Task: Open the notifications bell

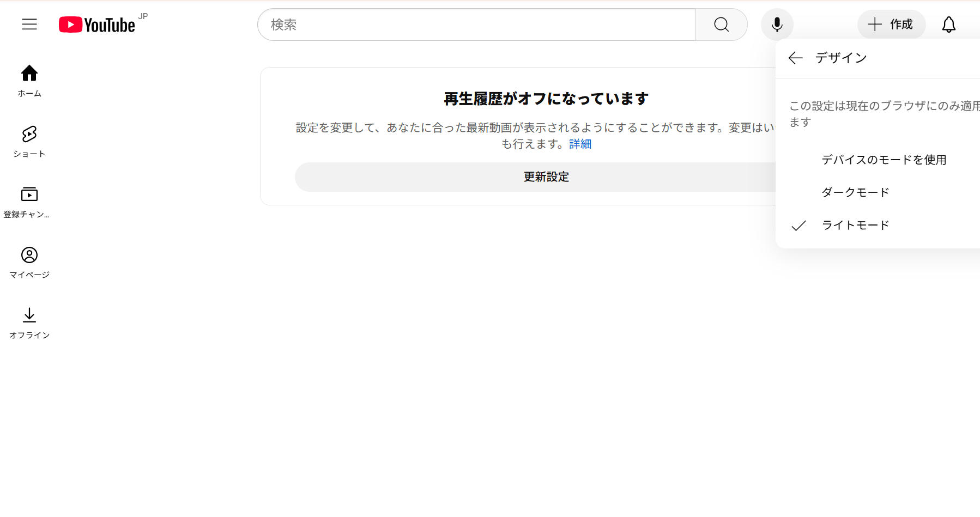Action: coord(948,25)
